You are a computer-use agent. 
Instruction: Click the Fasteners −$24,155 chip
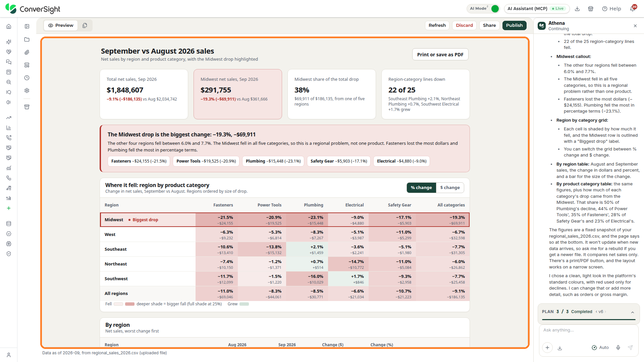click(x=139, y=161)
